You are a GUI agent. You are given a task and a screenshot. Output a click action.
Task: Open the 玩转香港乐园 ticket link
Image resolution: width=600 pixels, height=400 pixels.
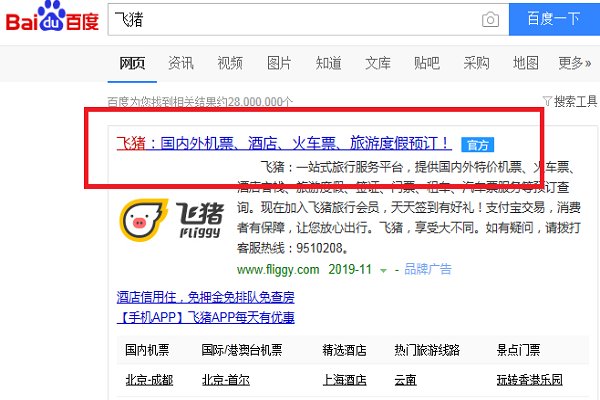(x=530, y=380)
